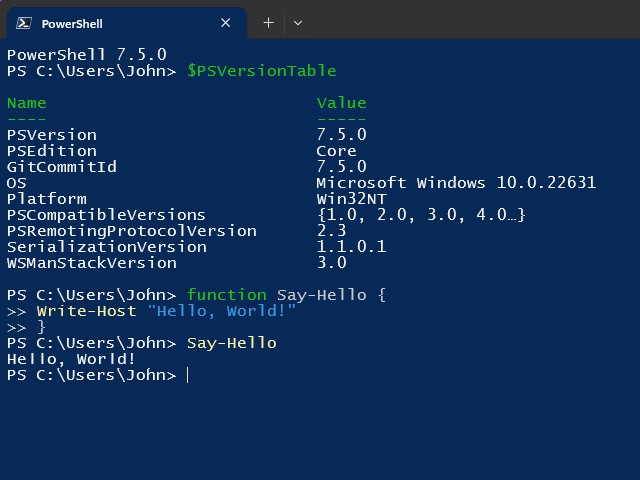The image size is (640, 480).
Task: Click the SerializationVersion value 1.1.0.1
Action: tap(351, 247)
